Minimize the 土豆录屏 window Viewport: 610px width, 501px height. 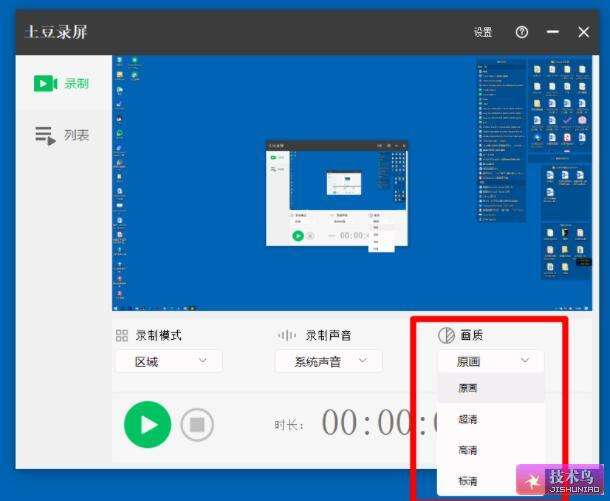pos(552,32)
